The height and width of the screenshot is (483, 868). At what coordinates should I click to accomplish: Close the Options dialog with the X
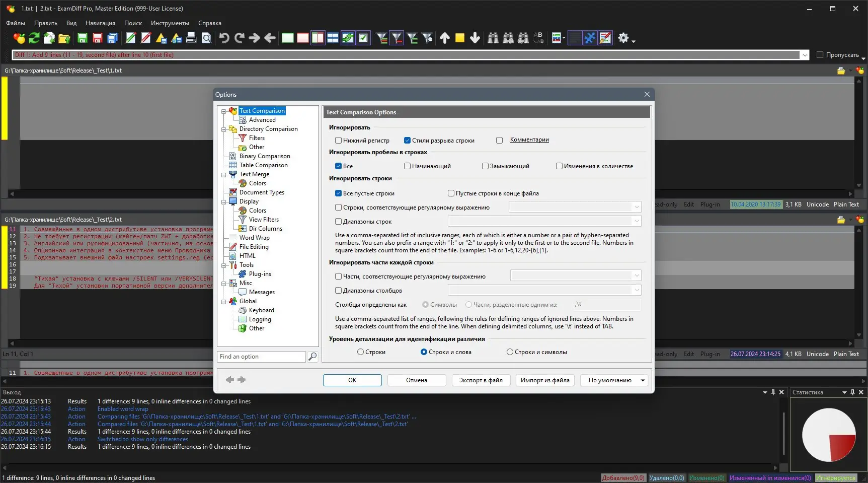647,94
